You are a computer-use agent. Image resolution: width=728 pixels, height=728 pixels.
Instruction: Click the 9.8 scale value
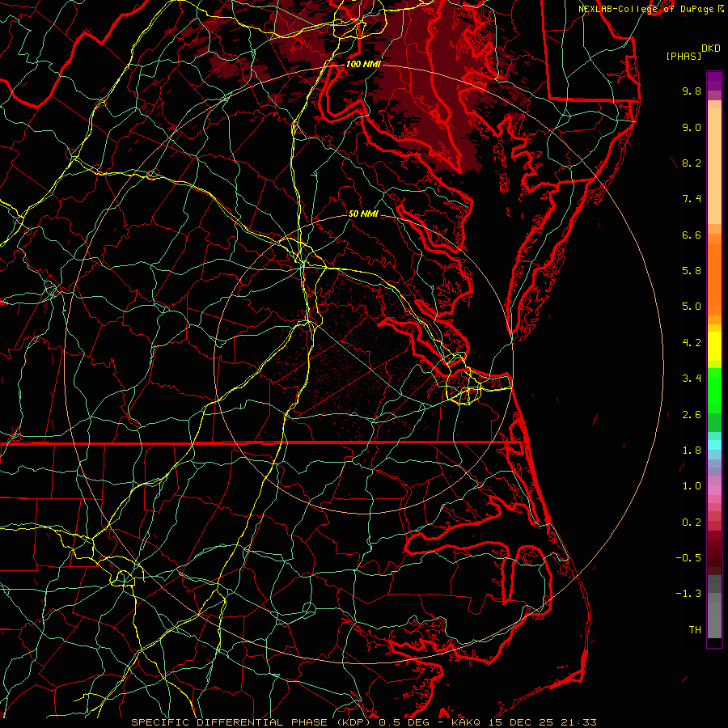692,91
